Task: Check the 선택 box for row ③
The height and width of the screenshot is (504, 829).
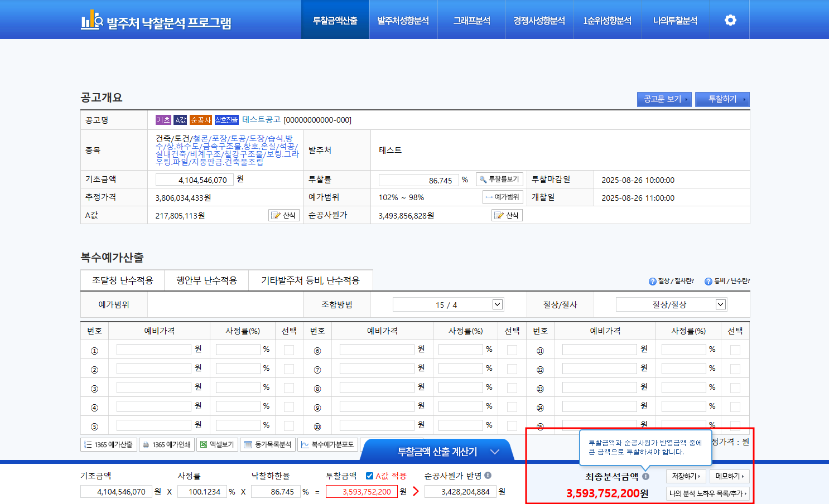Action: (289, 388)
